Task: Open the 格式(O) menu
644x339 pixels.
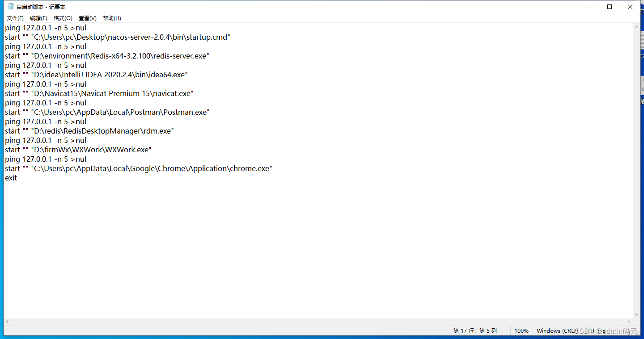Action: coord(63,18)
